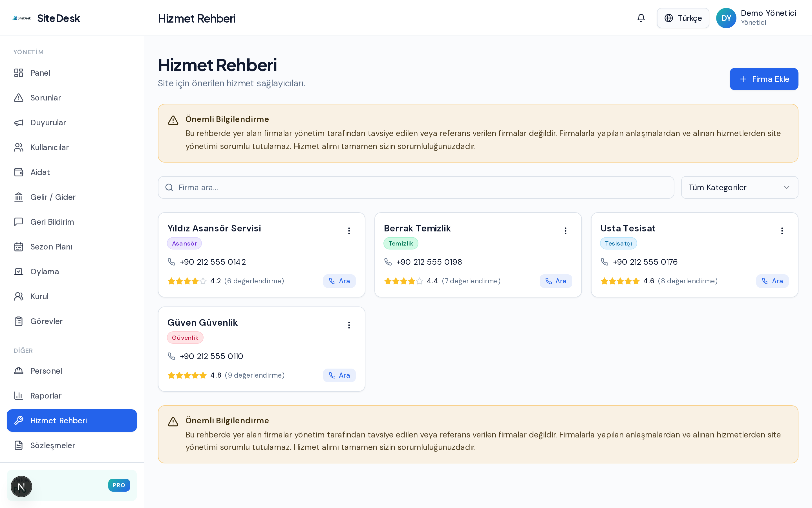
Task: Open Geri Bildirim page
Action: point(72,222)
